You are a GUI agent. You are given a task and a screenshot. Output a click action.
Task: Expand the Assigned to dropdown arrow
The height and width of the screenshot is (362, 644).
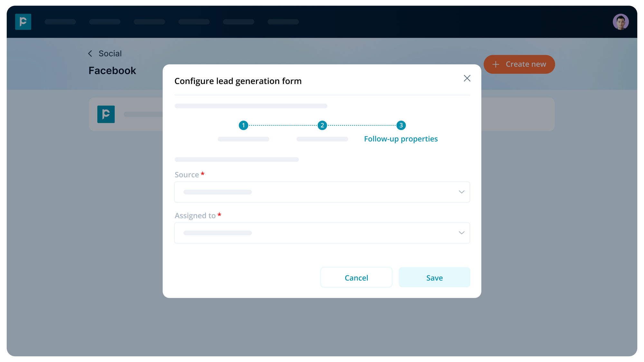pos(461,233)
